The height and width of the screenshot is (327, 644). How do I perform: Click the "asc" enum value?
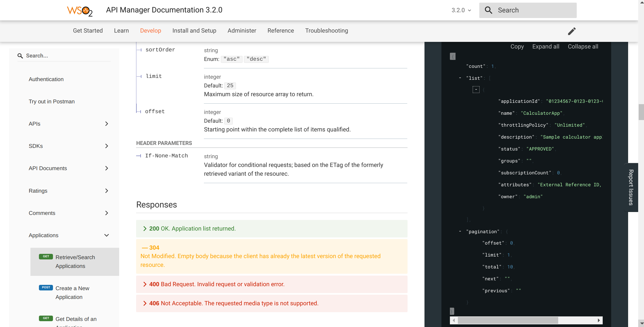232,59
